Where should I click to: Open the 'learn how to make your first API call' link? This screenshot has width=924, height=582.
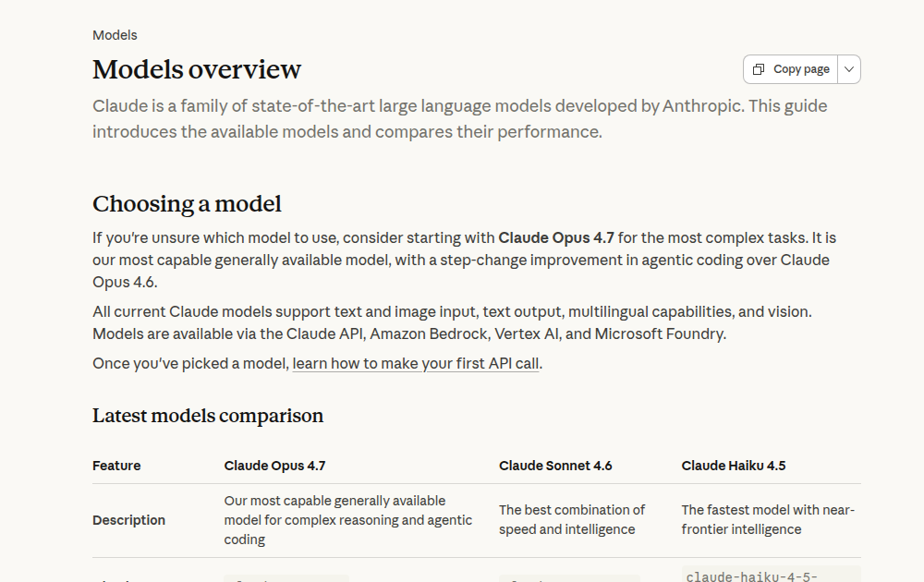coord(416,363)
